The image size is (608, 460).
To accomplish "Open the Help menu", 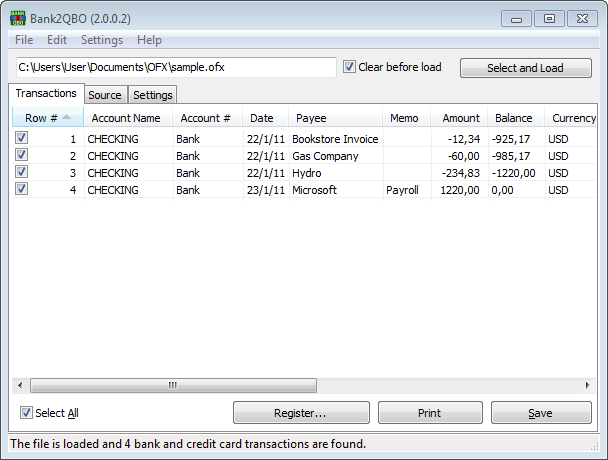I will (x=149, y=40).
